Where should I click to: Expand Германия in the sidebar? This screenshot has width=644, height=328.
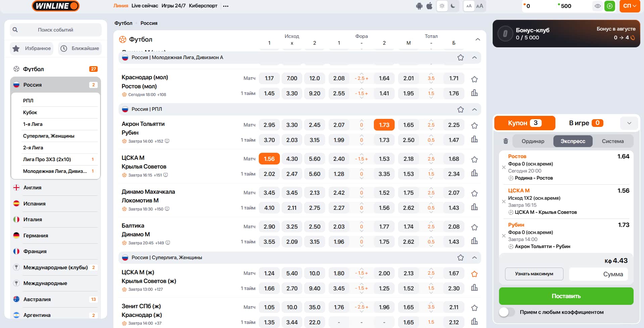pyautogui.click(x=55, y=235)
